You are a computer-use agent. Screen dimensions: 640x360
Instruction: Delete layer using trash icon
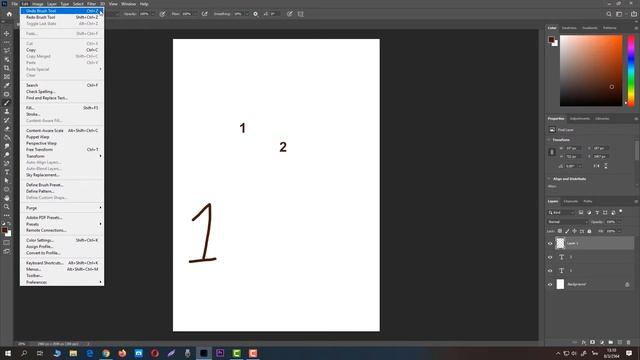click(629, 342)
